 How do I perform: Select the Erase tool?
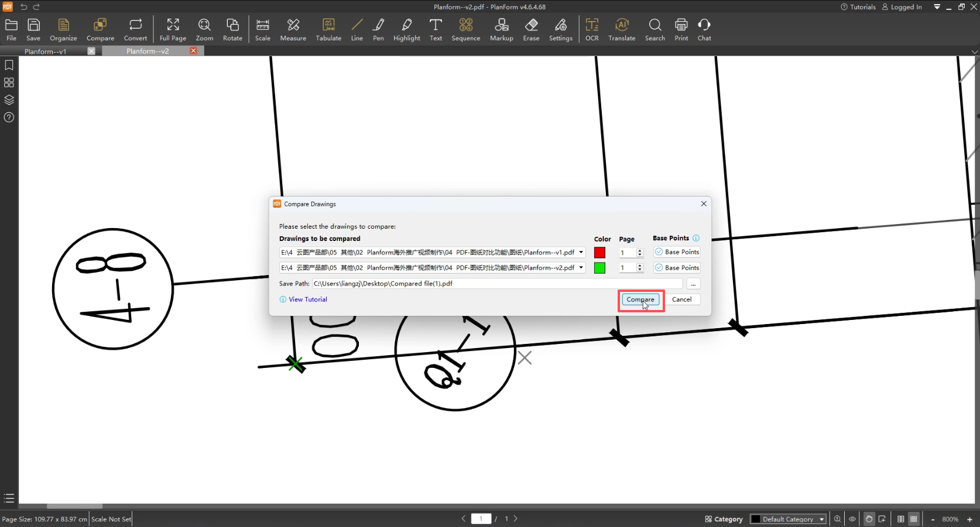[x=531, y=30]
